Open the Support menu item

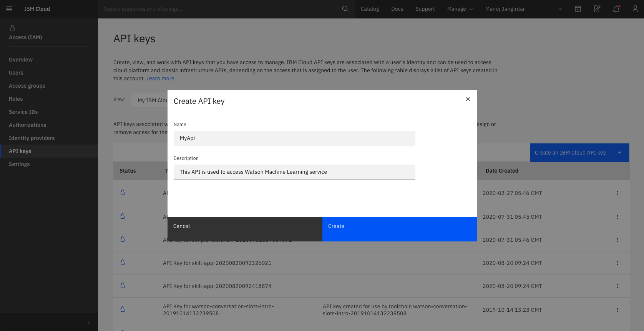pyautogui.click(x=425, y=9)
